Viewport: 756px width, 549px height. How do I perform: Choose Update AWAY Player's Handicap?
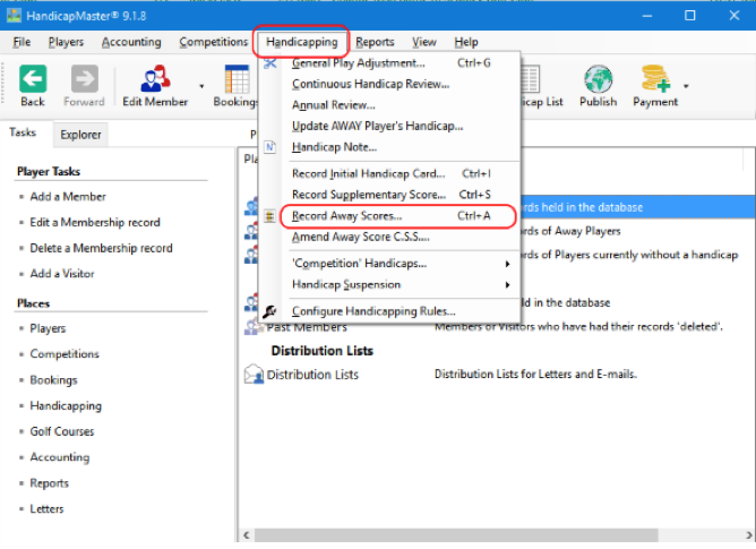click(389, 126)
